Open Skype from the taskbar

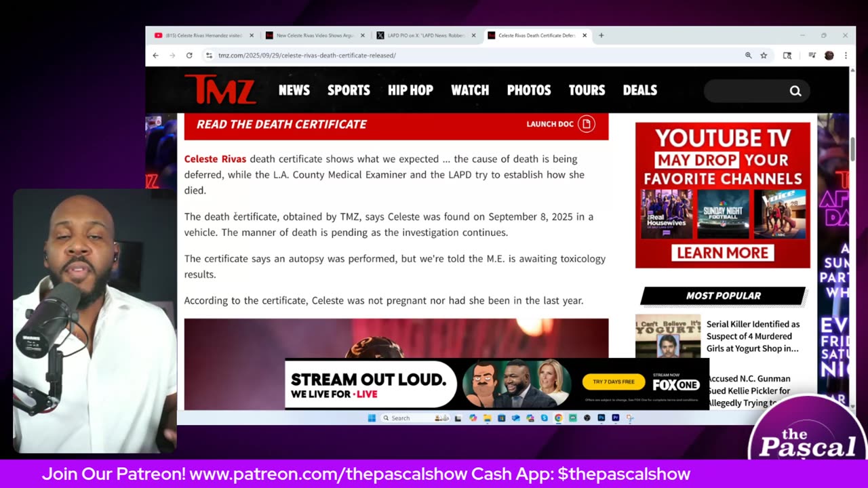pyautogui.click(x=544, y=418)
